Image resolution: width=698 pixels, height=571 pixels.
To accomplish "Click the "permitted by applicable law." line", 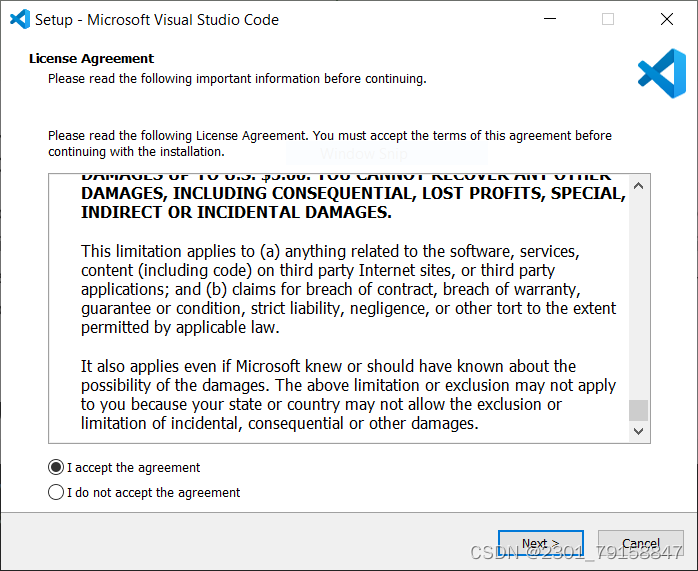I will click(x=180, y=328).
